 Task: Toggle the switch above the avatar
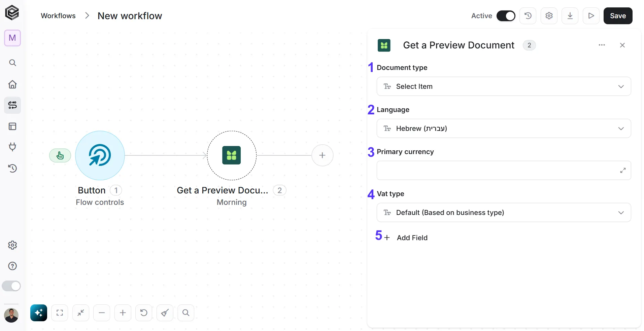tap(11, 286)
